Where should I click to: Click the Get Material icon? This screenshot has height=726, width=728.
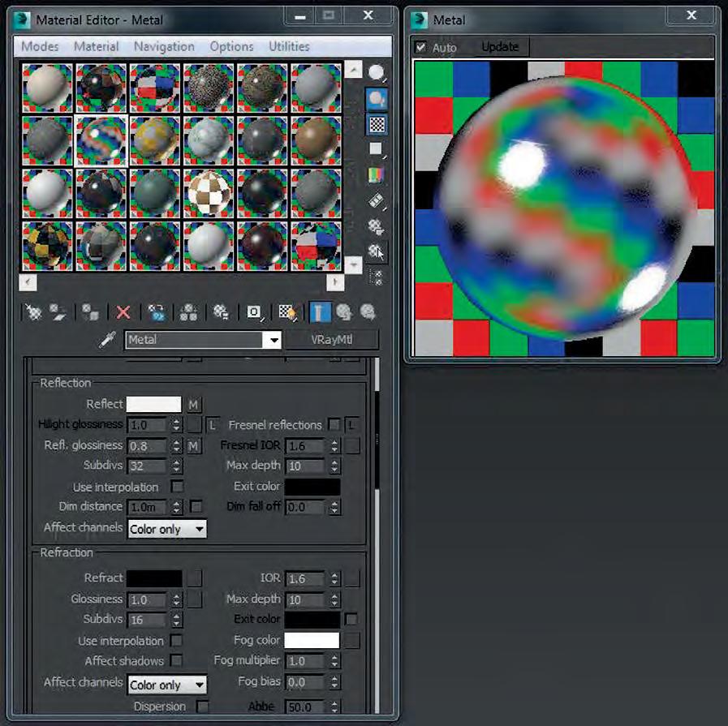pyautogui.click(x=33, y=312)
